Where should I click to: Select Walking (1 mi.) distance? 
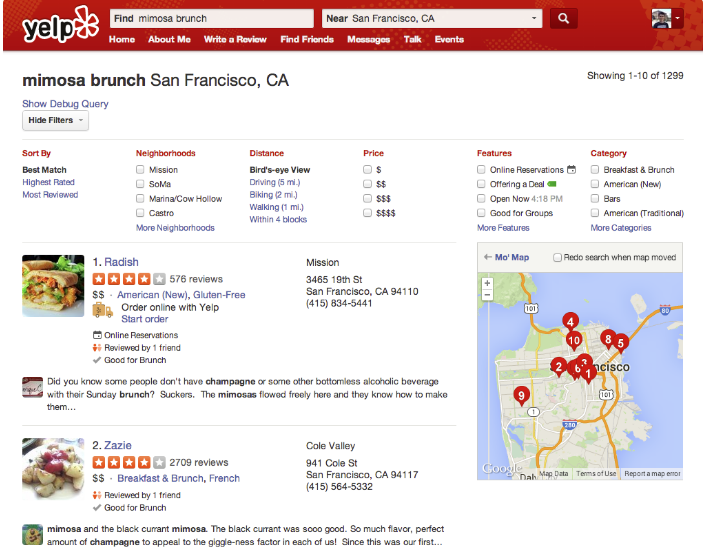(x=277, y=207)
